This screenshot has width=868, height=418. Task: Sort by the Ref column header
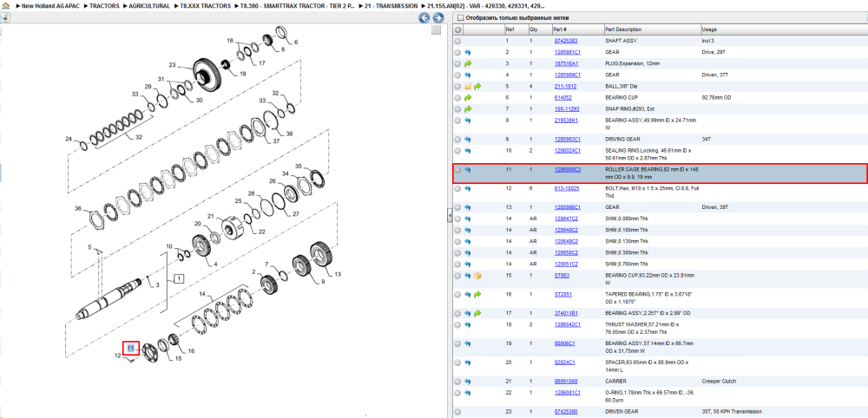click(509, 29)
